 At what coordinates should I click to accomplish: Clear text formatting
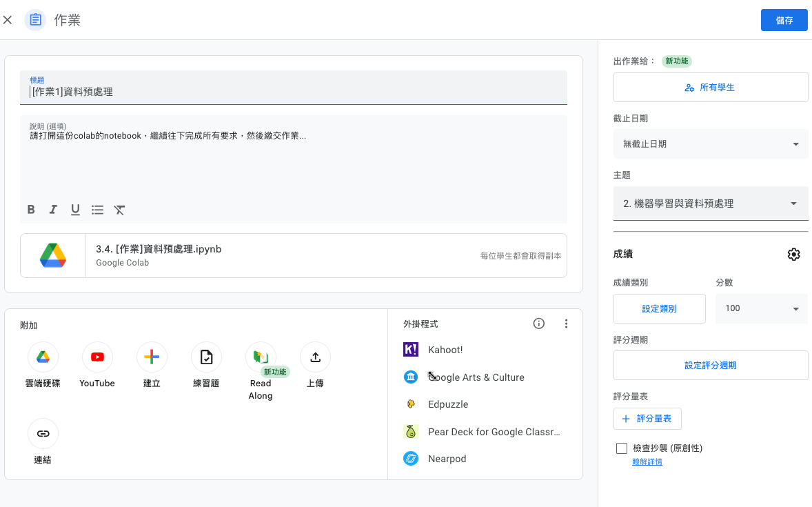point(120,210)
